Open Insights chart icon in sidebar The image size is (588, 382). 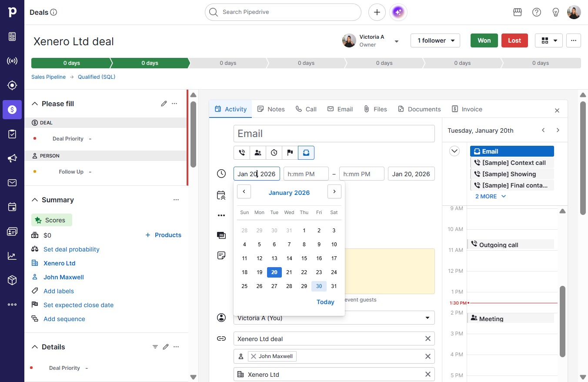point(12,256)
